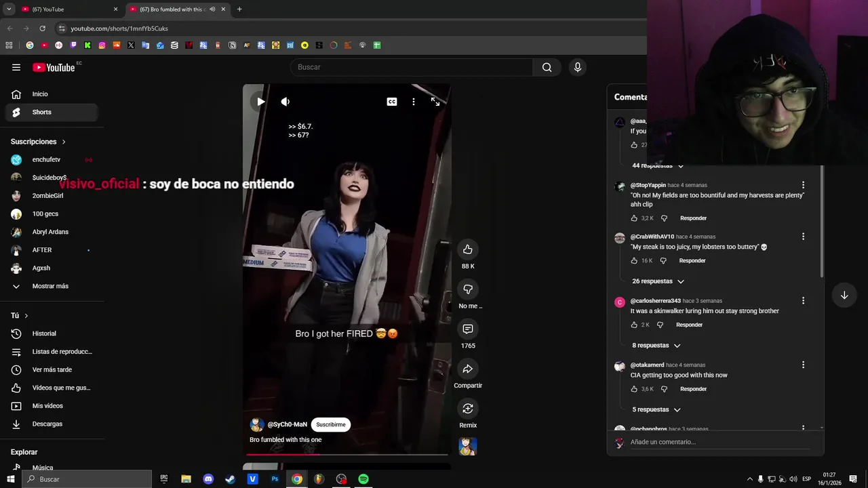The height and width of the screenshot is (488, 868).
Task: Open options menu for @carlosherrera343 comment
Action: point(803,300)
